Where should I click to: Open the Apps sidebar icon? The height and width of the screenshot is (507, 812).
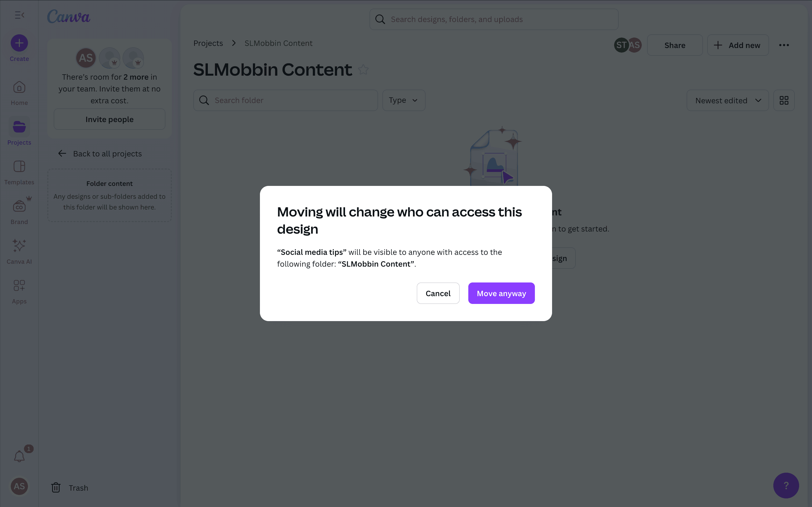point(19,286)
